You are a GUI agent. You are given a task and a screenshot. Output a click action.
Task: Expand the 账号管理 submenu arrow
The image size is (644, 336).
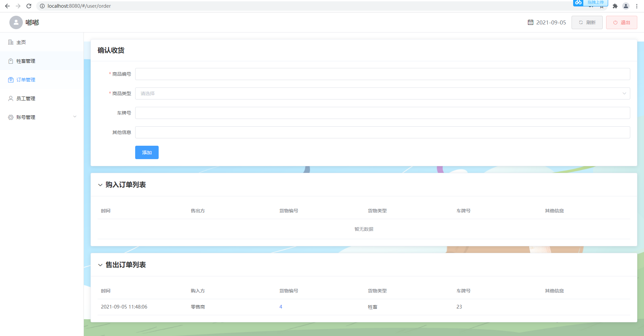75,117
